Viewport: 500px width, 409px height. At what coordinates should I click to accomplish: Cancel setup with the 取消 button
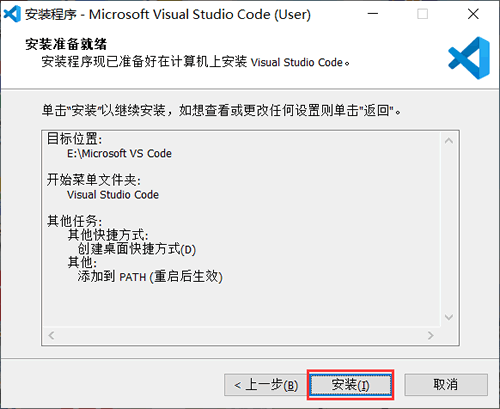click(446, 385)
